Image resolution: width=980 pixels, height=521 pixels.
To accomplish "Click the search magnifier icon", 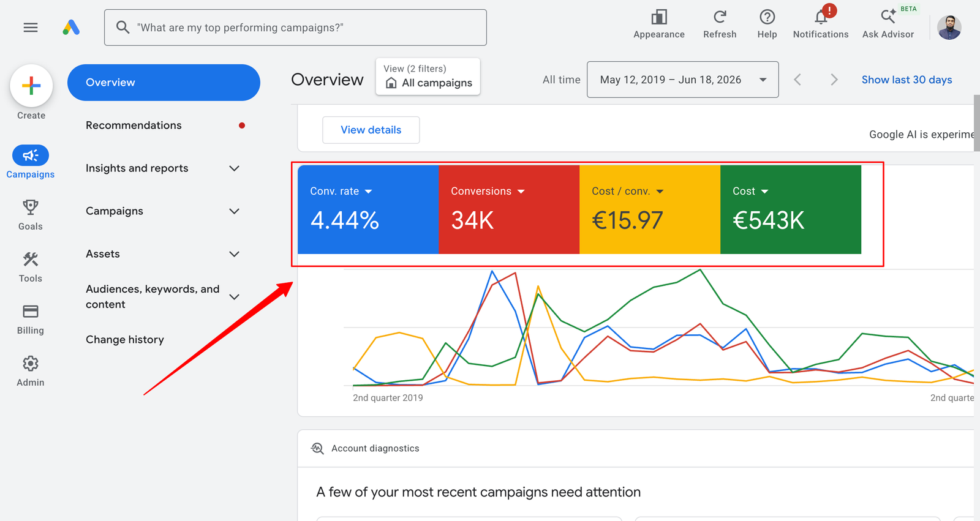I will pos(123,28).
